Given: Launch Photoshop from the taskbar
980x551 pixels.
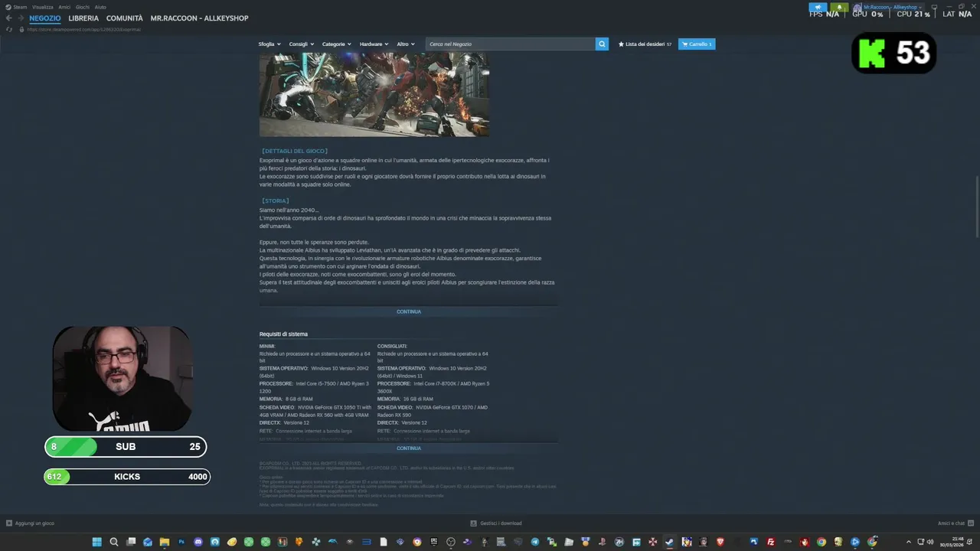Looking at the screenshot, I should (x=181, y=542).
